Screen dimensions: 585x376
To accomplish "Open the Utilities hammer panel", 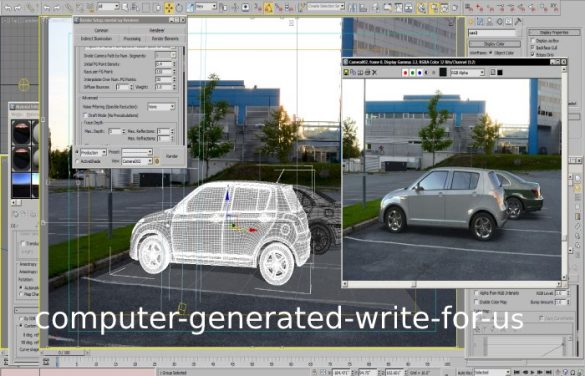I will point(518,22).
